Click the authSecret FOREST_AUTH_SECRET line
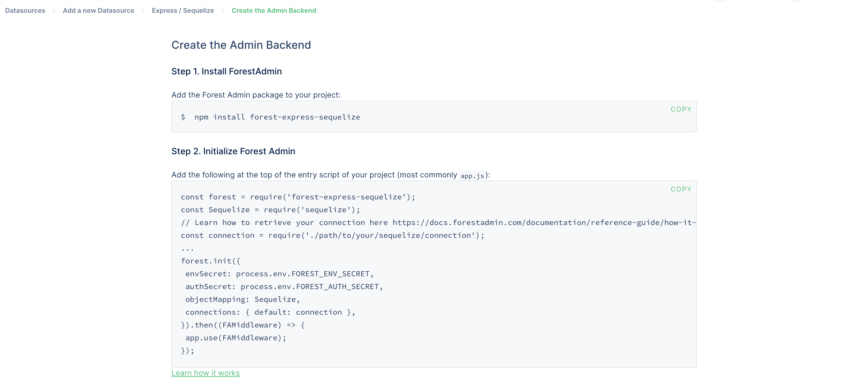 (284, 287)
